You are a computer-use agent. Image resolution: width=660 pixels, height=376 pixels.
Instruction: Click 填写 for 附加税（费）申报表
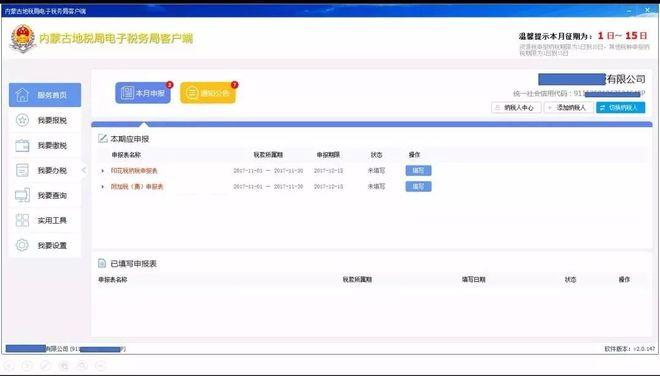click(418, 187)
